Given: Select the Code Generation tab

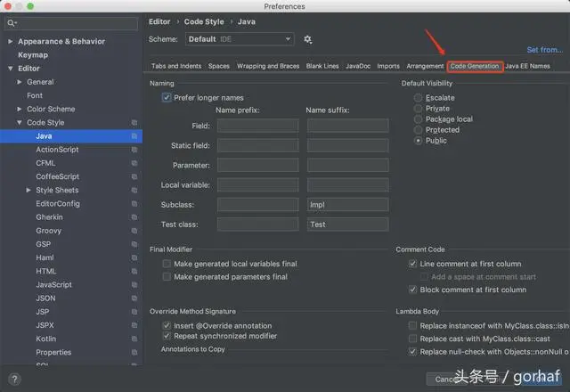Looking at the screenshot, I should point(475,66).
